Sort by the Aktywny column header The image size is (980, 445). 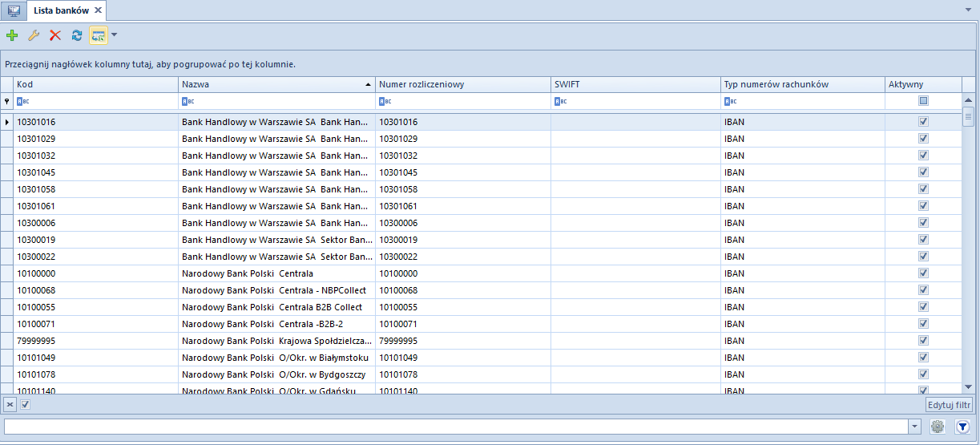[923, 84]
